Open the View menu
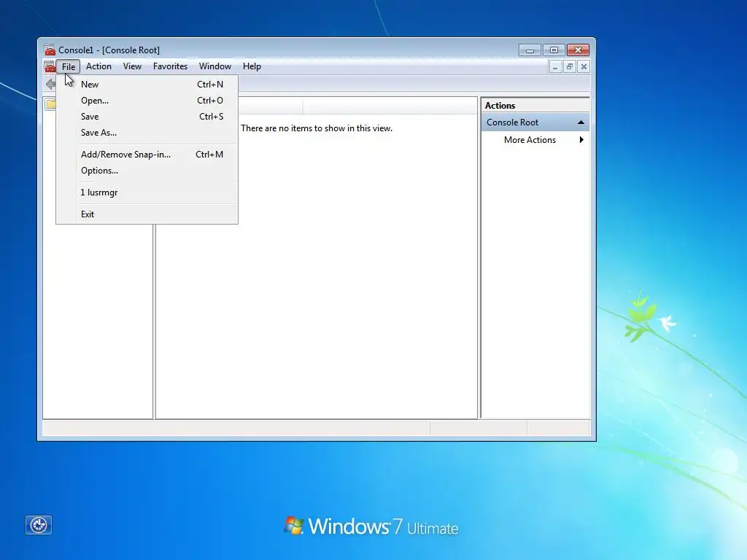Image resolution: width=747 pixels, height=560 pixels. (x=132, y=66)
